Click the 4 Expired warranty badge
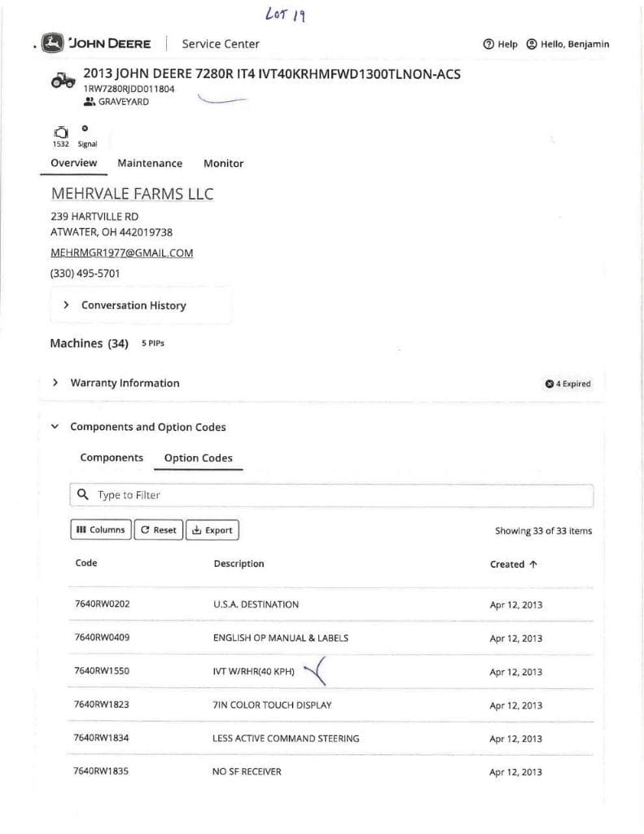 pos(567,384)
